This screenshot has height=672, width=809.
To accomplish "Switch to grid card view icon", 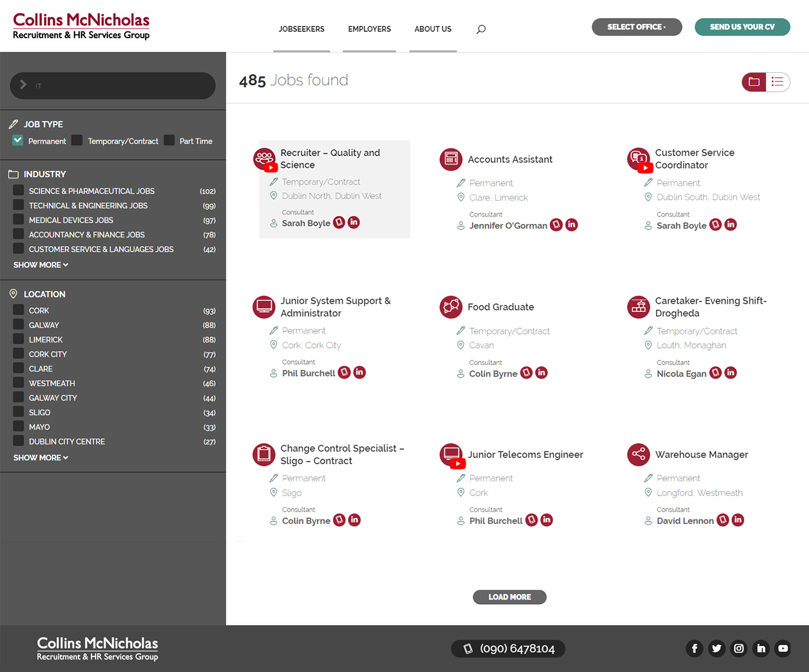I will pyautogui.click(x=754, y=82).
